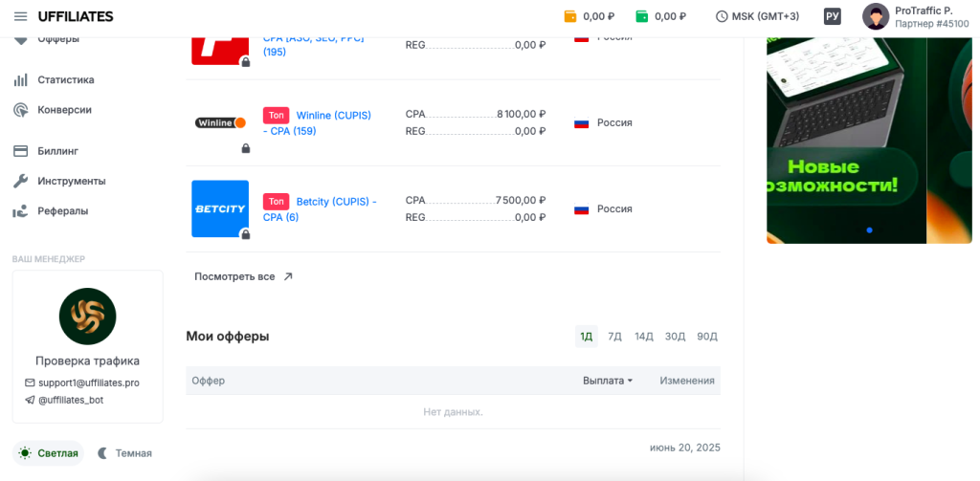
Task: Select the 30Д period tab
Action: pos(675,337)
